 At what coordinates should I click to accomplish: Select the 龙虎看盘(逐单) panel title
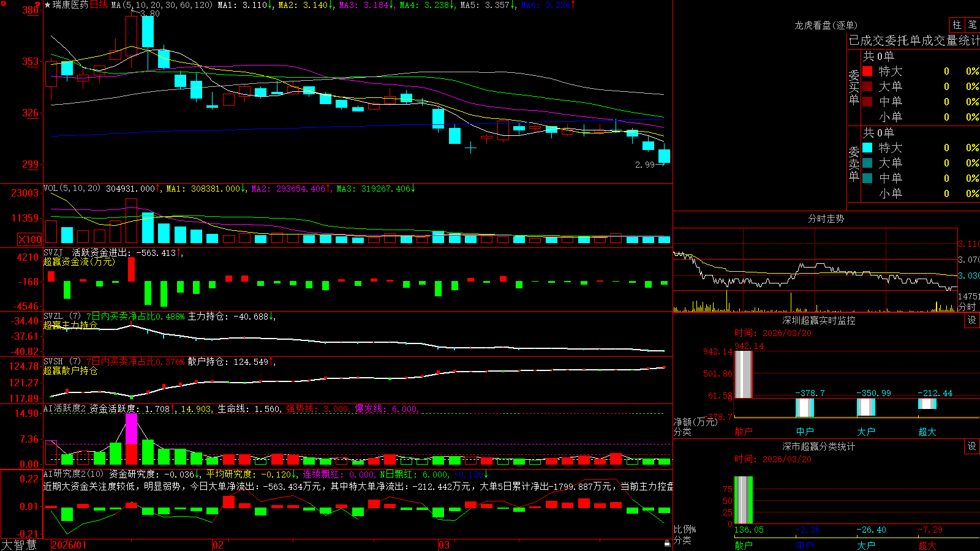point(826,25)
